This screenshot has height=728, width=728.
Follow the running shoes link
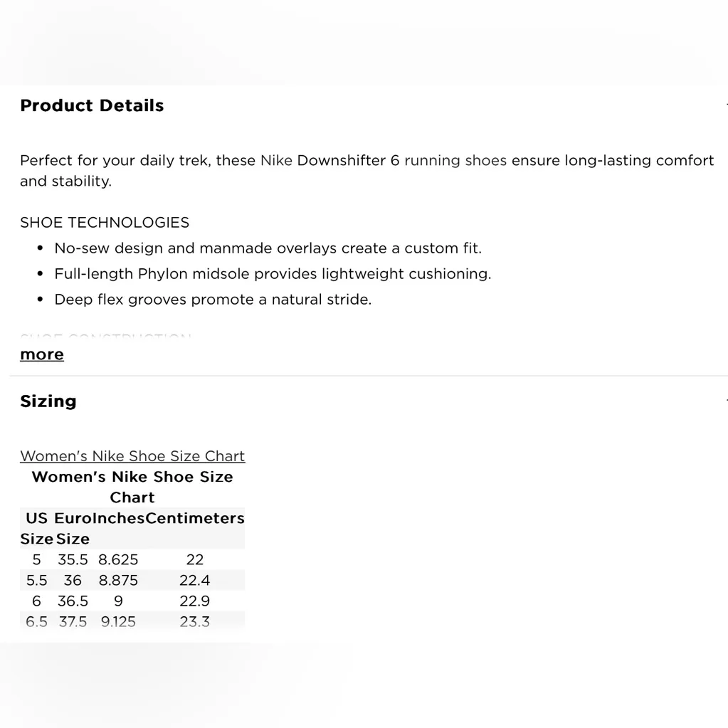(x=455, y=161)
